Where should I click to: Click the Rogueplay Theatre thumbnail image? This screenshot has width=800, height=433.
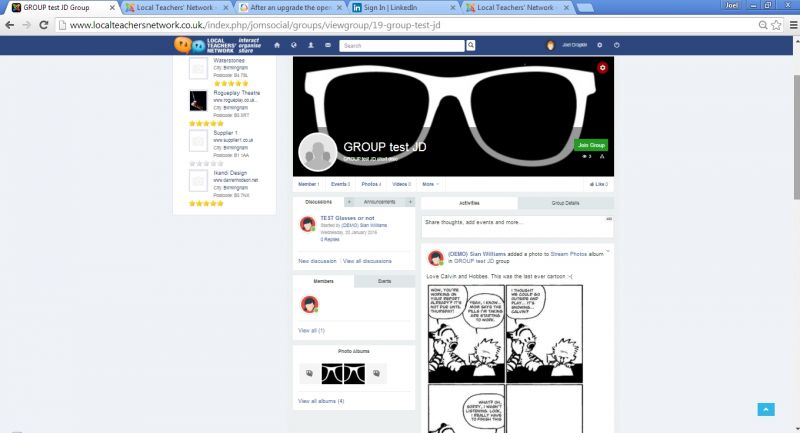point(198,101)
